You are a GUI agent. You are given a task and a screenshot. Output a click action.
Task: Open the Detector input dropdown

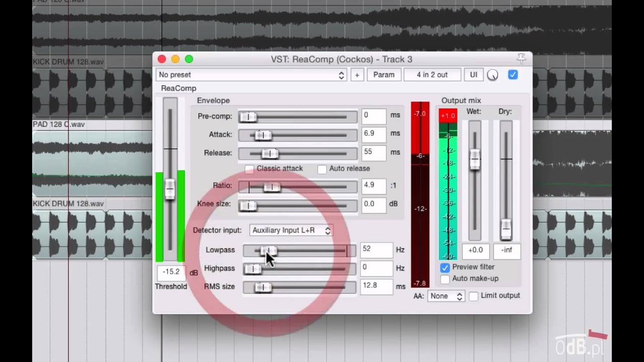[x=291, y=230]
